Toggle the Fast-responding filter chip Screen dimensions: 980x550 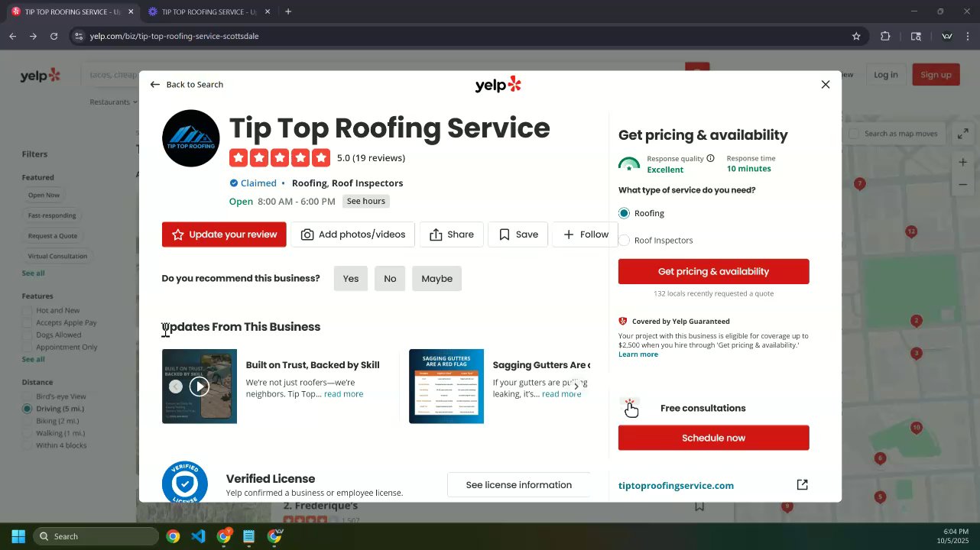pyautogui.click(x=52, y=215)
